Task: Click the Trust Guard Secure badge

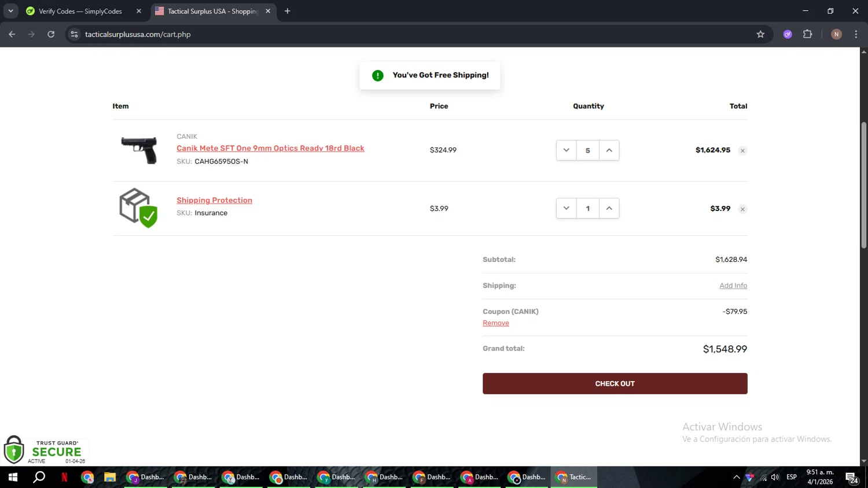Action: [45, 450]
